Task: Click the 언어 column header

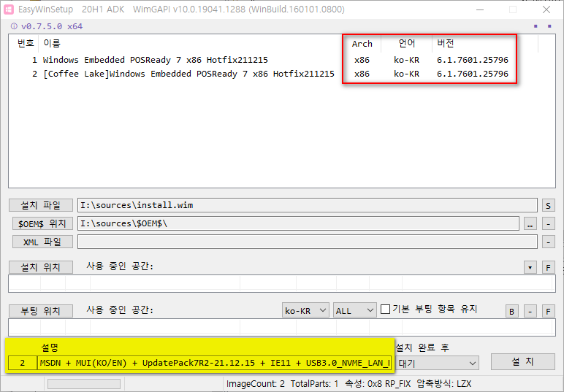Action: (x=407, y=44)
